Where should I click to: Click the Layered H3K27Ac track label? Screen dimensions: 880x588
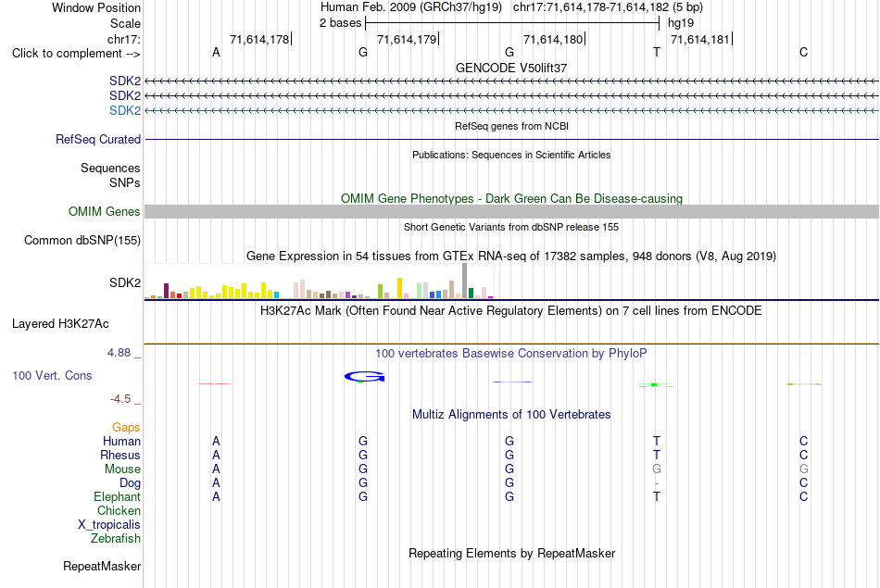[x=60, y=324]
